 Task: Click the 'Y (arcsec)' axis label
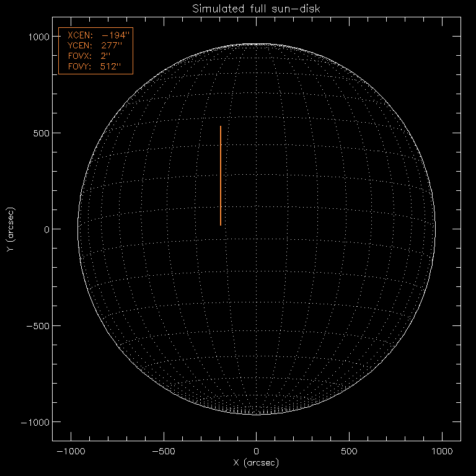pos(11,229)
